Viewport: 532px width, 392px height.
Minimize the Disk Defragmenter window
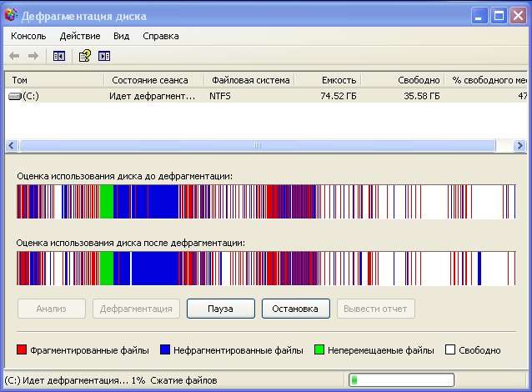479,16
